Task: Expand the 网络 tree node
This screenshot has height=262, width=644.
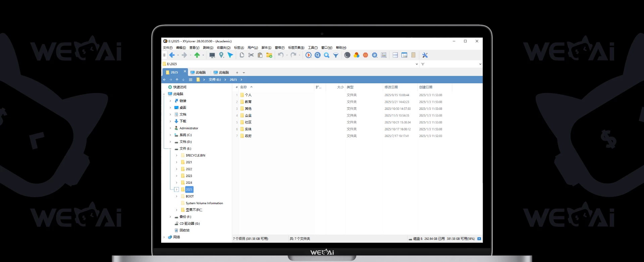Action: click(x=164, y=237)
